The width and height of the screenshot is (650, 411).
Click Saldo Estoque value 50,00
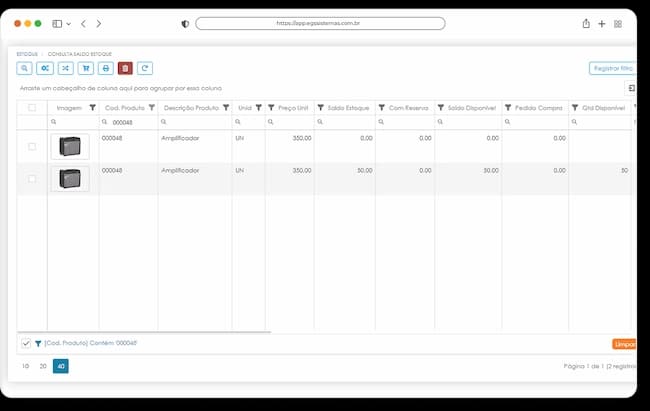tap(365, 171)
